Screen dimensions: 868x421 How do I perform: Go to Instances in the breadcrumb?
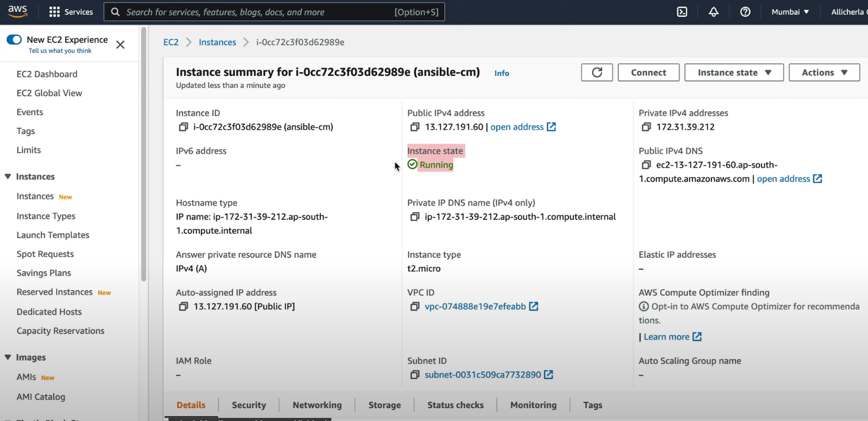218,42
